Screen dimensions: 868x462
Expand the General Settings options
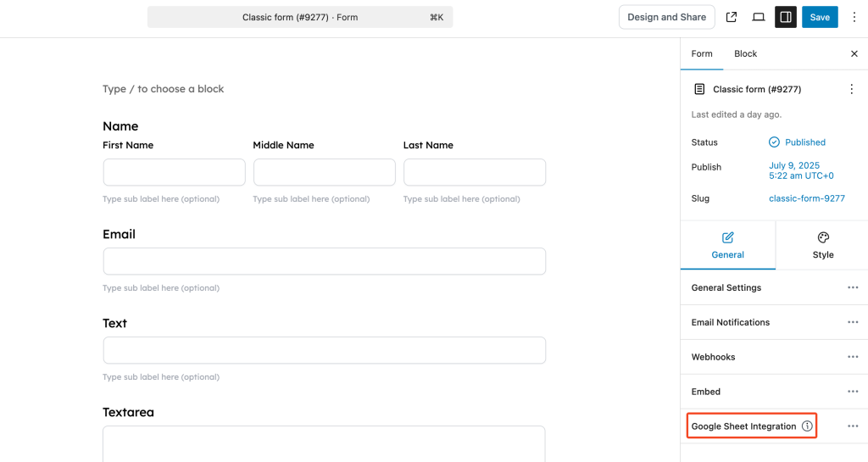(853, 287)
